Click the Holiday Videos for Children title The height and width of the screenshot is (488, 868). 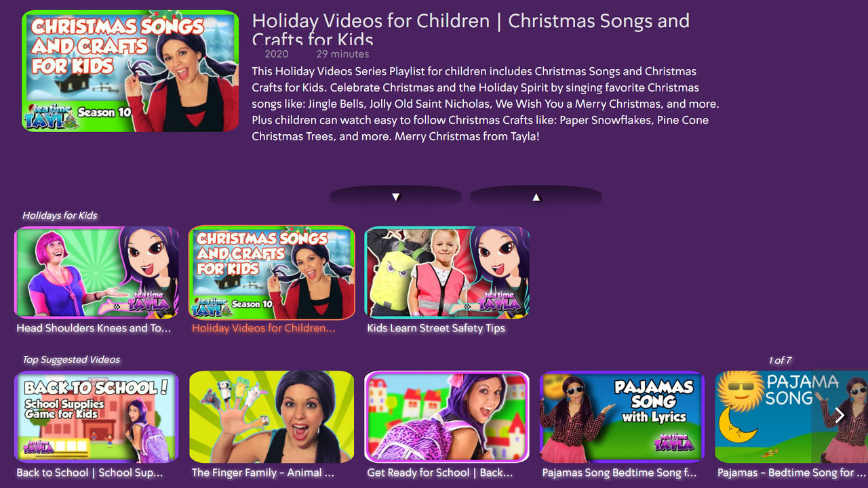point(471,30)
